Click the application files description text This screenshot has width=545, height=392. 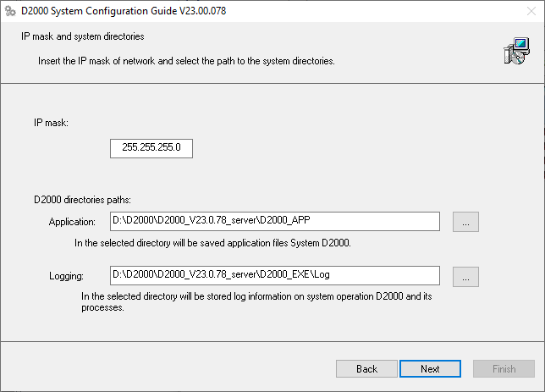click(211, 242)
